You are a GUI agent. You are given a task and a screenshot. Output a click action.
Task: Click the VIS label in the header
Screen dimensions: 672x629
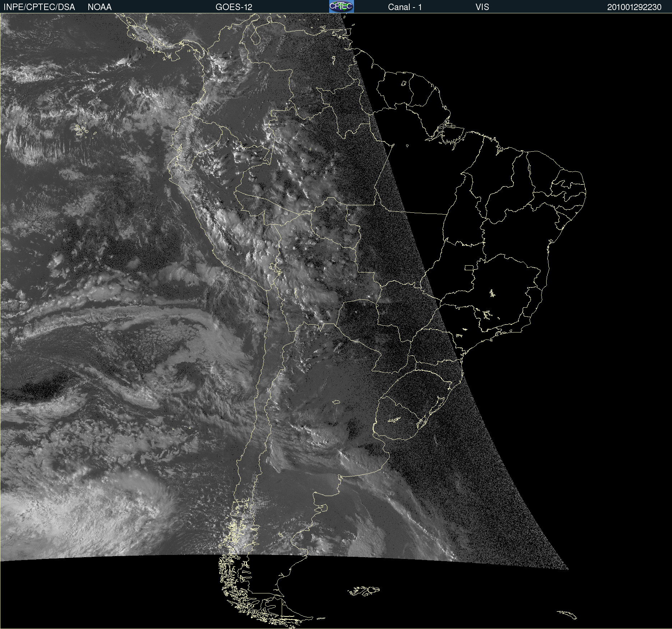[482, 7]
